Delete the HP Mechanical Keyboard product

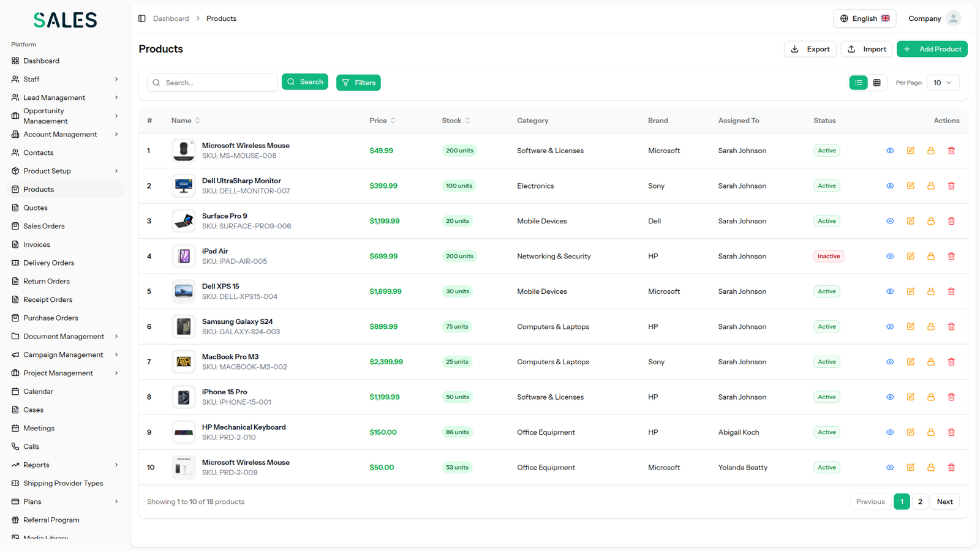(951, 432)
